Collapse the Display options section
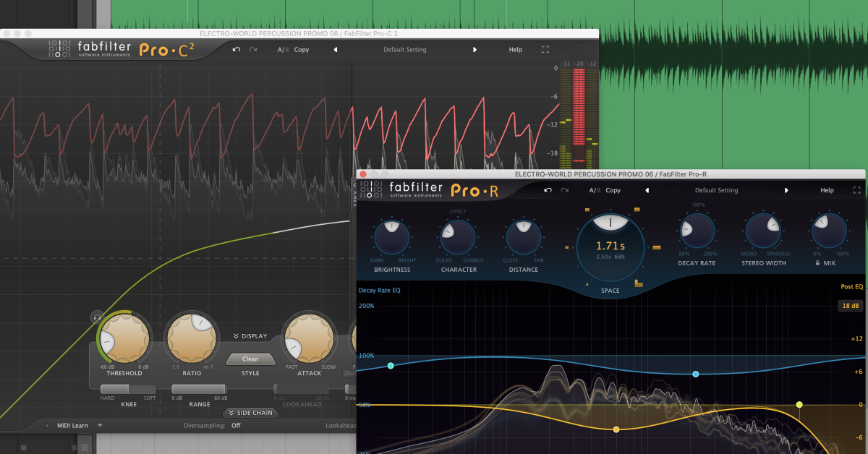Image resolution: width=868 pixels, height=454 pixels. [x=250, y=335]
